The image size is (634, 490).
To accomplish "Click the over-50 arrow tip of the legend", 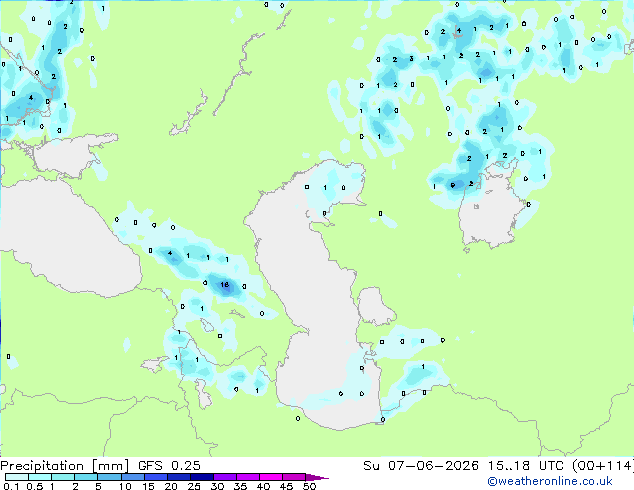I will tap(317, 477).
